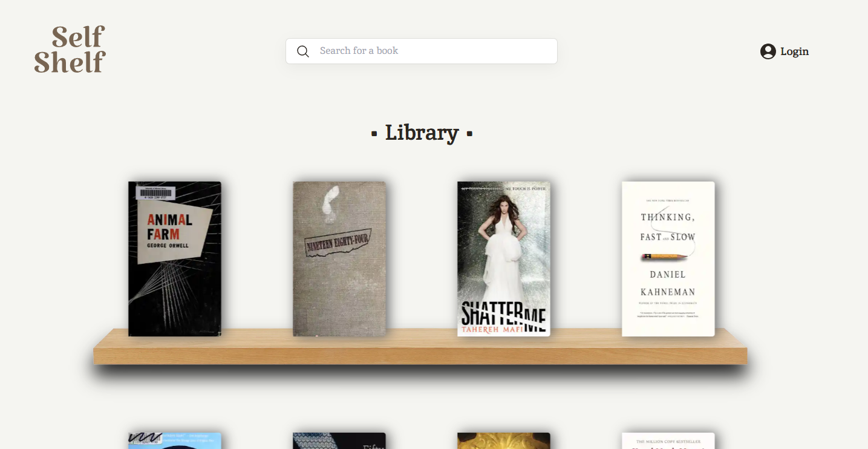View Thinking, Fast and Slow book

[668, 259]
